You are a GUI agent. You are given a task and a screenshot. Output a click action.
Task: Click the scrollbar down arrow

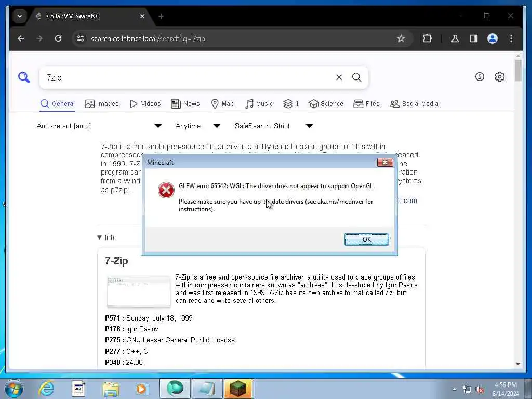518,364
